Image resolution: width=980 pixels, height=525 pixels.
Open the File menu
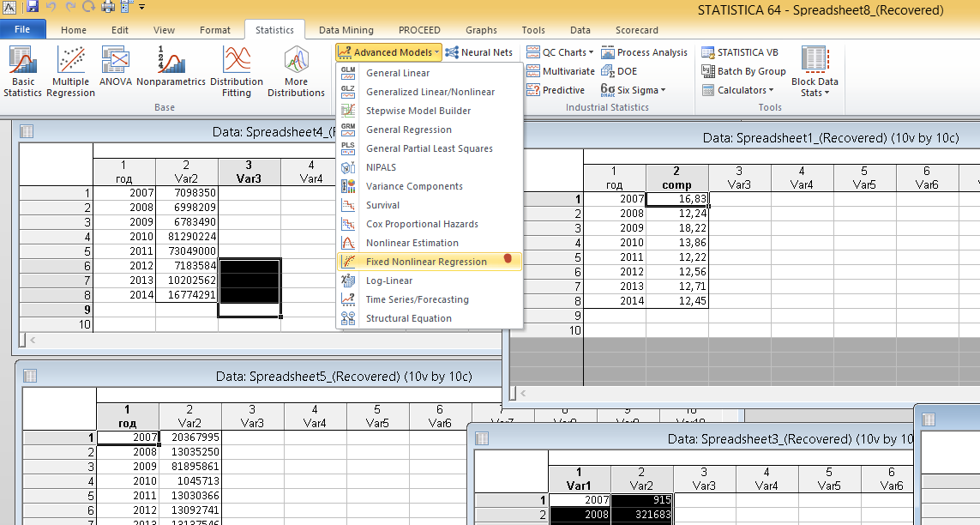point(22,29)
